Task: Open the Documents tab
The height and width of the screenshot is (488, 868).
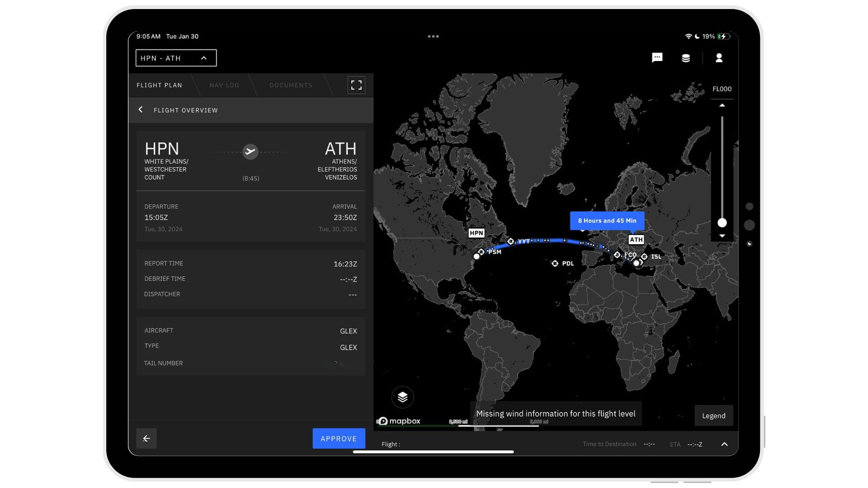Action: coord(291,85)
